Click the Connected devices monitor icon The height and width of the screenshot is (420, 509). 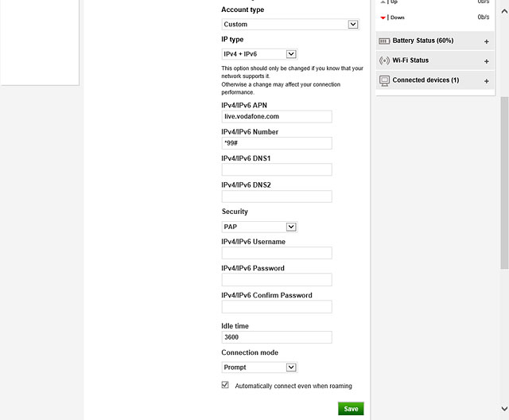click(x=384, y=81)
